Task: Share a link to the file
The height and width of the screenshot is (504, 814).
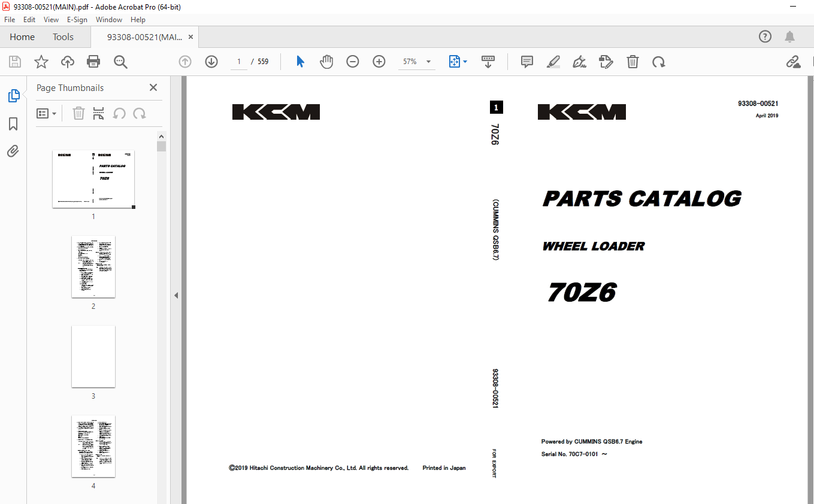Action: pos(794,62)
